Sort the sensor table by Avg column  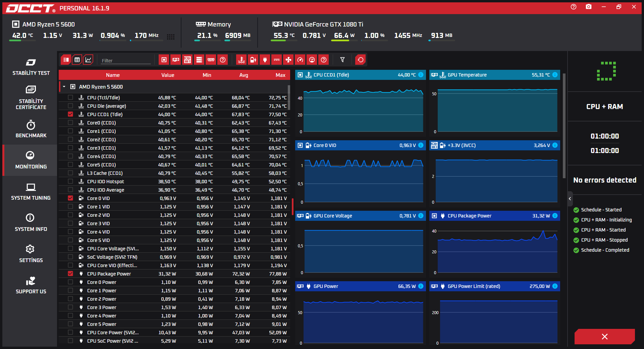pyautogui.click(x=244, y=75)
